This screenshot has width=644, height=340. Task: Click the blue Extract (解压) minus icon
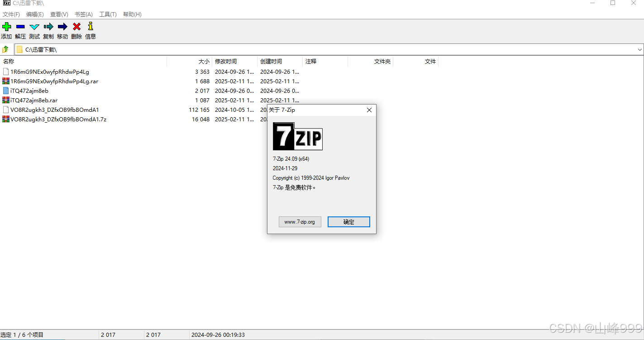tap(20, 27)
